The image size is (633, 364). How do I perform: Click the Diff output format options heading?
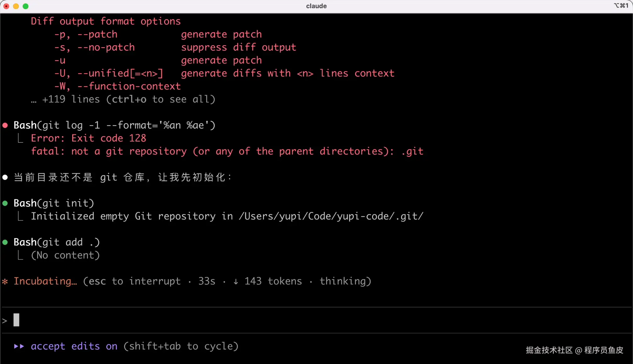point(106,21)
